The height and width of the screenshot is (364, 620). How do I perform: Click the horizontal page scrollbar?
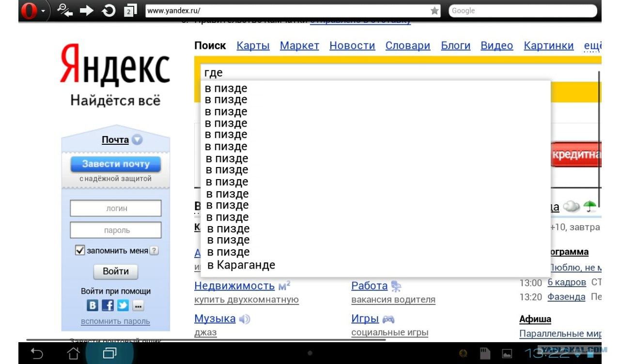206,340
